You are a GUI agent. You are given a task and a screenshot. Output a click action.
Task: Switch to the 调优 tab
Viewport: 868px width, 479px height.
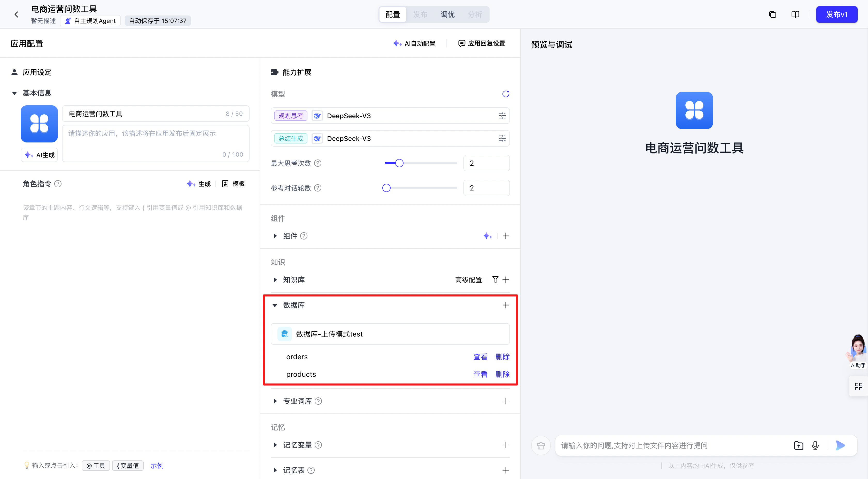447,14
